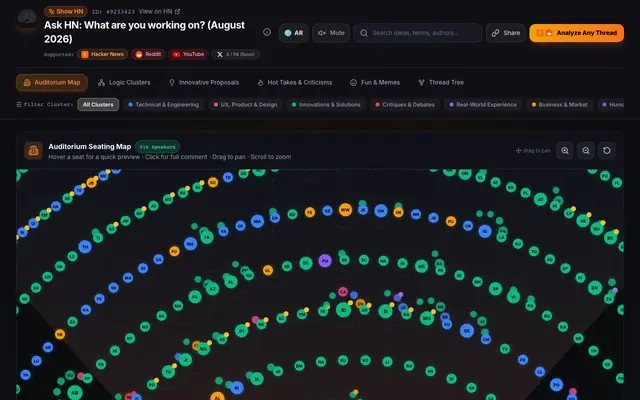
Task: Click the zoom out magnifier icon
Action: [586, 151]
